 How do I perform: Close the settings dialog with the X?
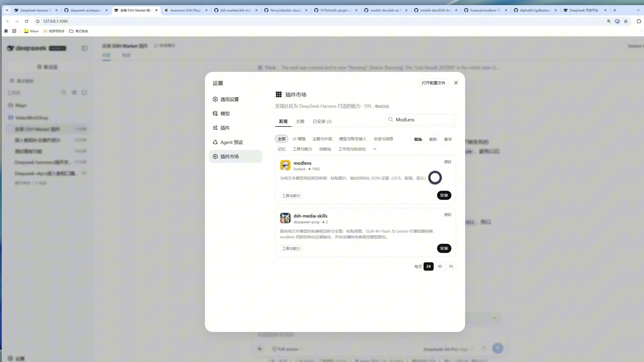point(456,83)
